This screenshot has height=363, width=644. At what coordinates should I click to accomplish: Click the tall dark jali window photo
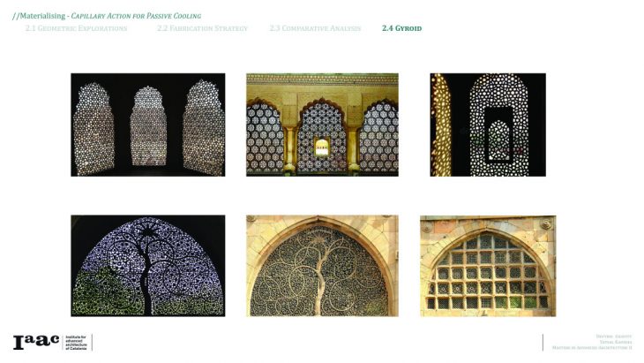tap(488, 125)
